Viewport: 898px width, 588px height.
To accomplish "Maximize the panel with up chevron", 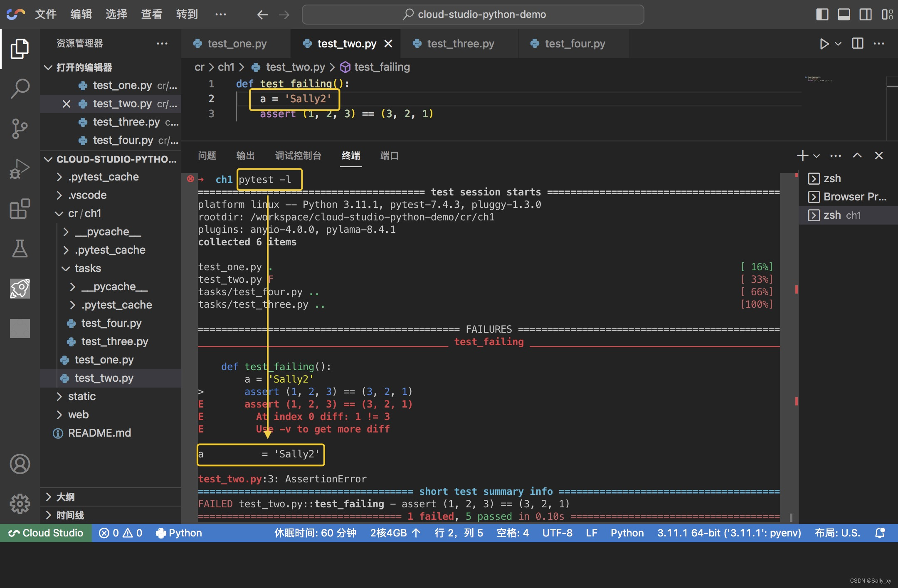I will [x=857, y=156].
